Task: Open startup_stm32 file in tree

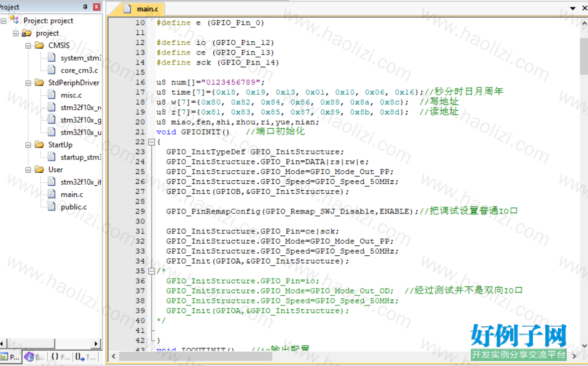Action: point(80,157)
